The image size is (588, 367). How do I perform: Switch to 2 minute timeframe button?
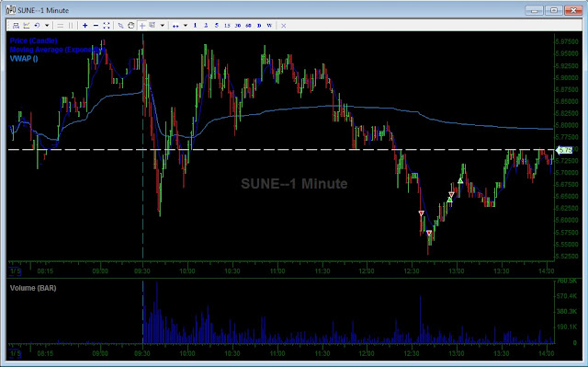tap(206, 26)
